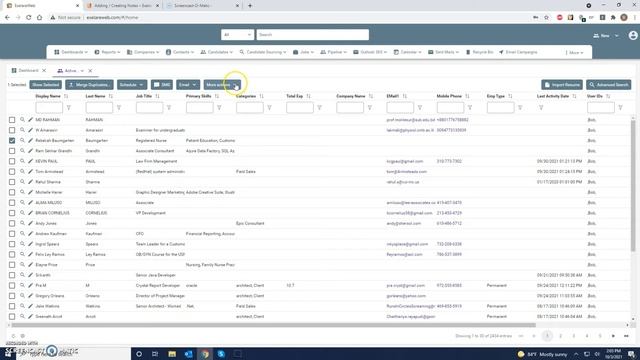Go to page 2 of results
Image resolution: width=640 pixels, height=360 pixels.
click(560, 336)
